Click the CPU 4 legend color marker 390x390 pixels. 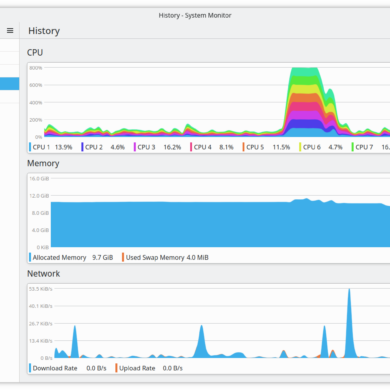(191, 147)
